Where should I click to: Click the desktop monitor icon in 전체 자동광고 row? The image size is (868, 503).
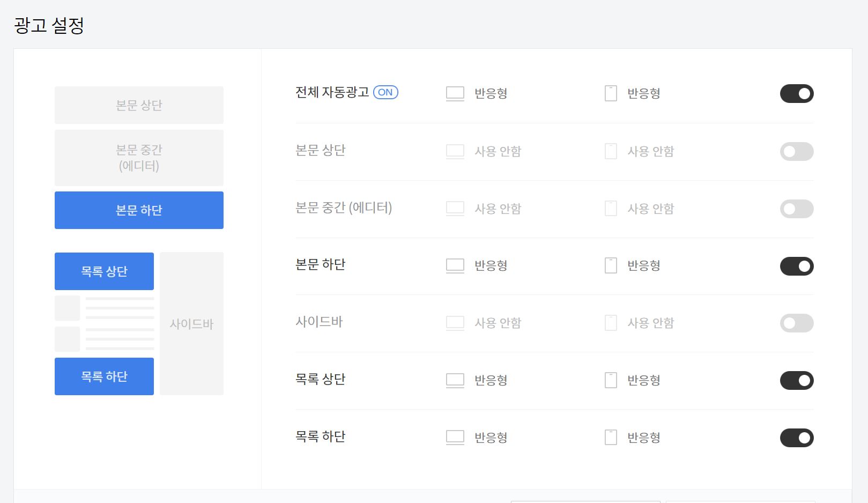(x=455, y=93)
